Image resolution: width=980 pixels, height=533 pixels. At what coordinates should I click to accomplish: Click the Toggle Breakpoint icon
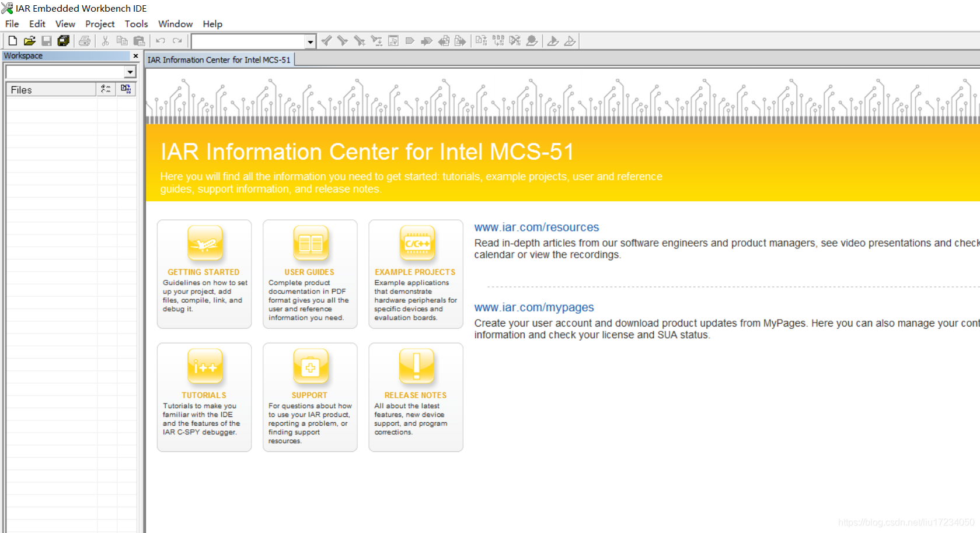tap(532, 41)
